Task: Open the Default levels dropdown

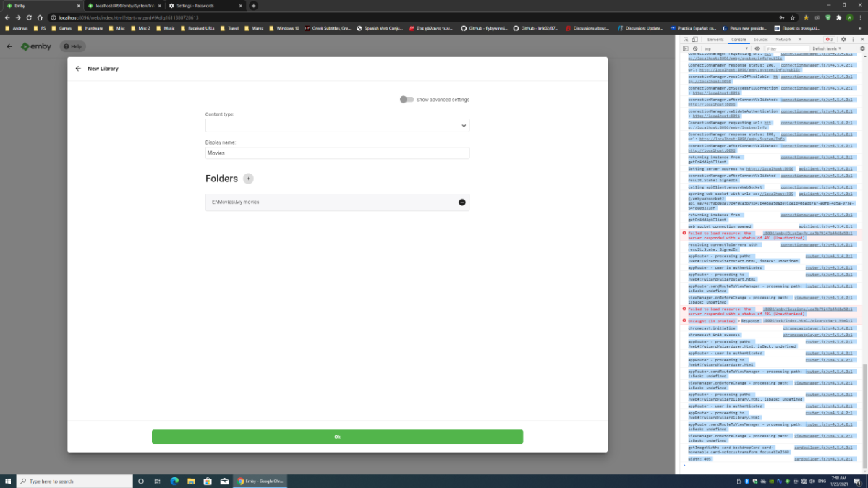Action: pyautogui.click(x=827, y=48)
